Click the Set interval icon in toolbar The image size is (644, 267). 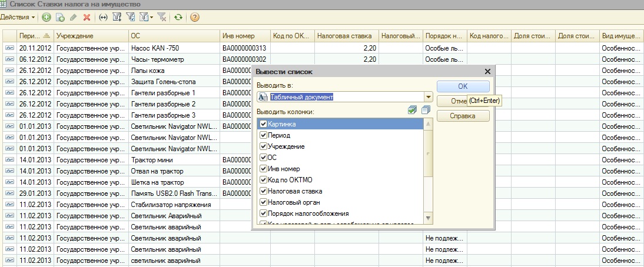(x=103, y=18)
